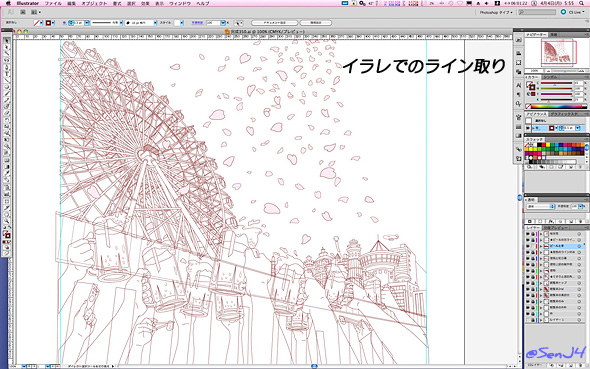Open the fill color dropdown in control bar

coord(41,23)
